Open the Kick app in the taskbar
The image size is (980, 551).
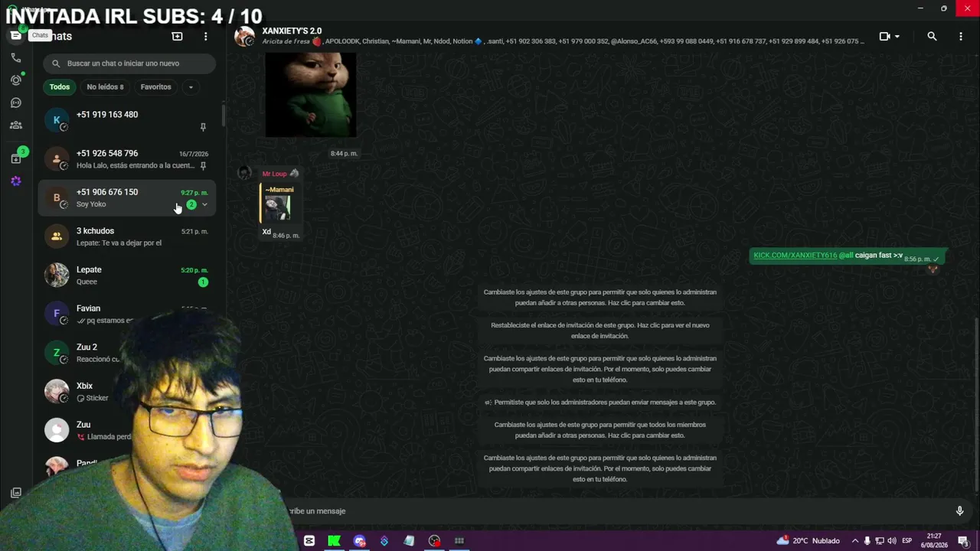[335, 541]
